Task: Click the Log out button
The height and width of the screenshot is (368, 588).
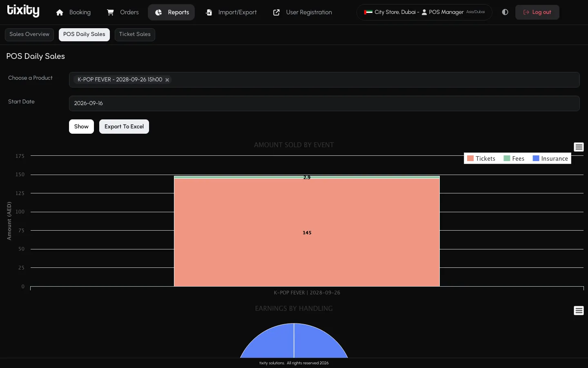Action: click(537, 12)
